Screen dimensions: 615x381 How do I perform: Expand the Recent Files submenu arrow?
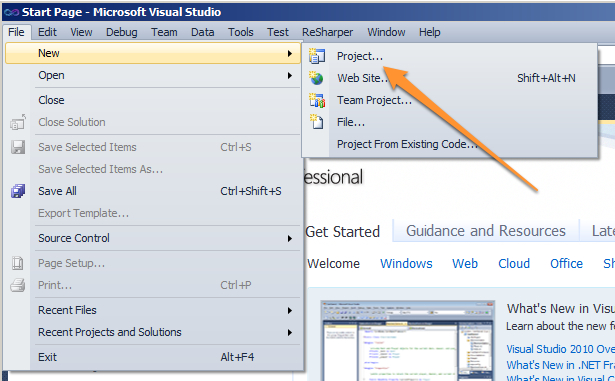click(x=290, y=311)
